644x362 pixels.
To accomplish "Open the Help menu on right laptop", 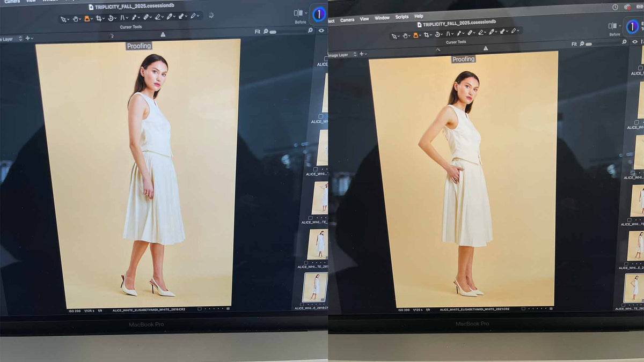I will 419,17.
